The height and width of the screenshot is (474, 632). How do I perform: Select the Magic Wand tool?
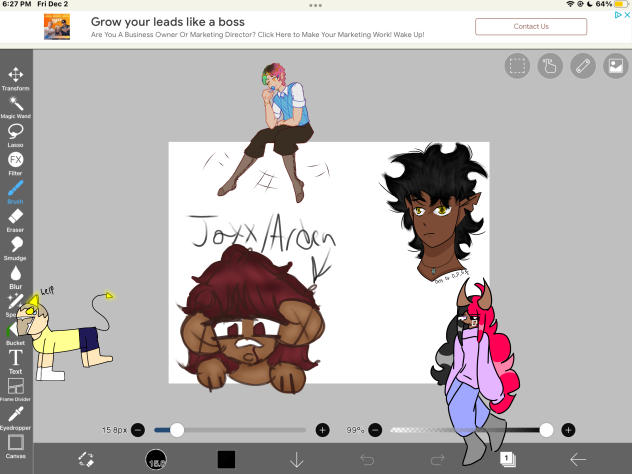(x=15, y=107)
